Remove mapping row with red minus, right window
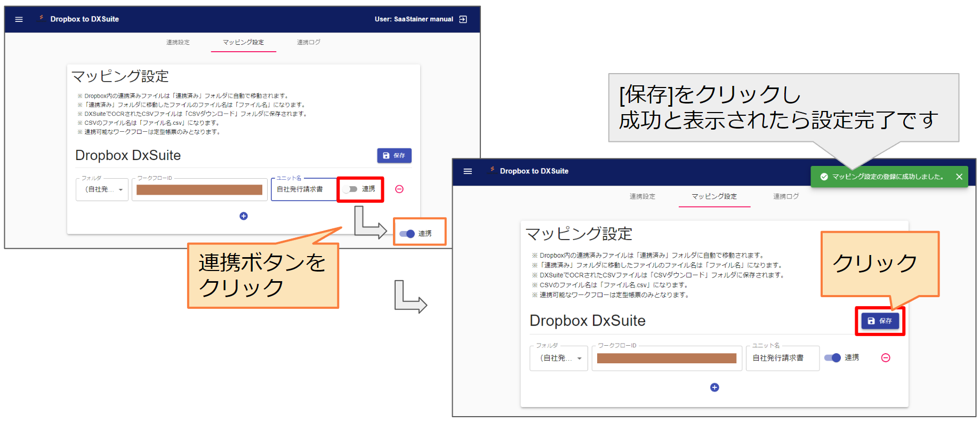The image size is (980, 422). (x=886, y=358)
